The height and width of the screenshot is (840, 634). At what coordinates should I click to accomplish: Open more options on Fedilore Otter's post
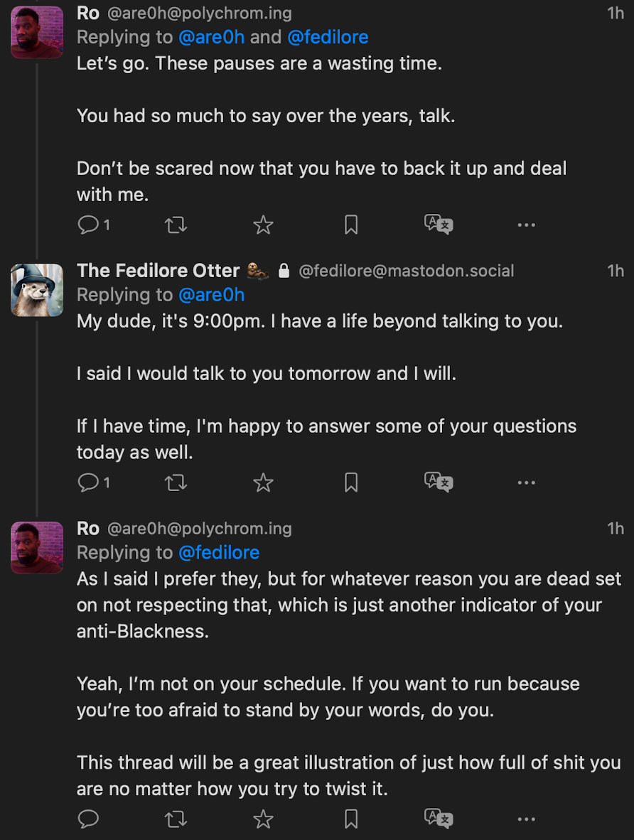tap(526, 483)
